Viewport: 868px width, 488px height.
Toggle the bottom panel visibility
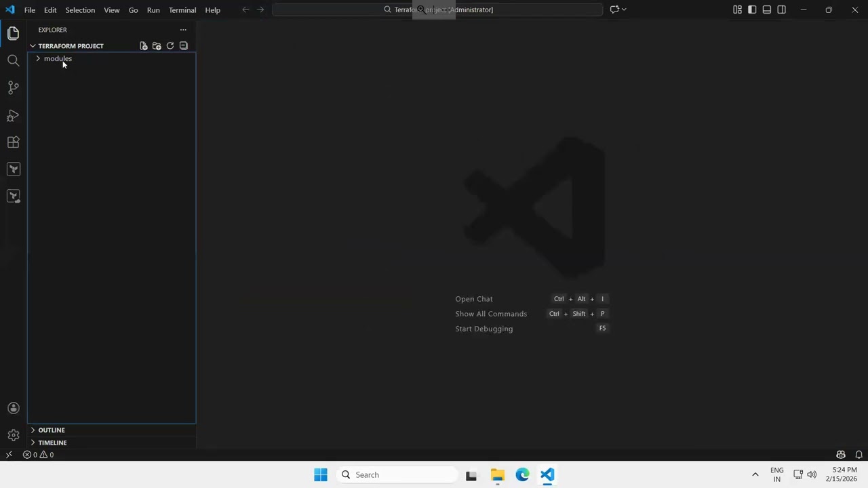767,9
